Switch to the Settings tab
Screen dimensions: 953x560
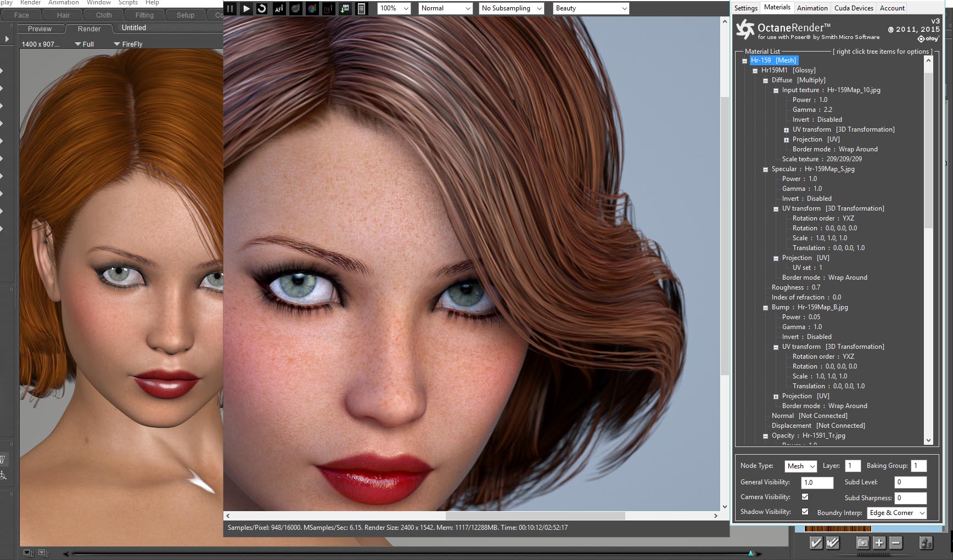[746, 8]
